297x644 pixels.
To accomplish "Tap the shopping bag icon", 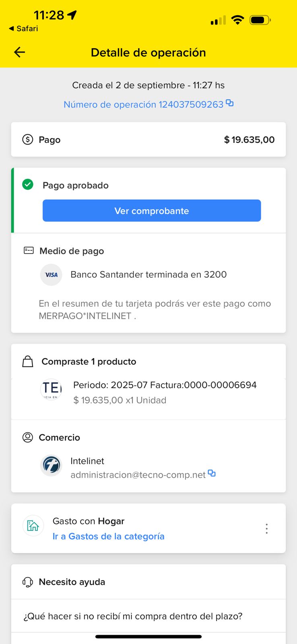I will tap(28, 361).
